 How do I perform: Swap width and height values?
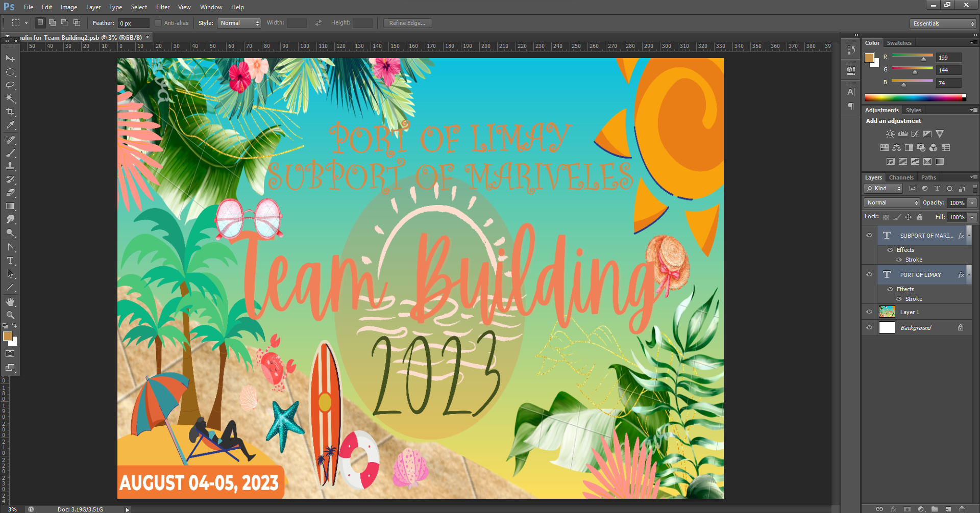pos(318,23)
